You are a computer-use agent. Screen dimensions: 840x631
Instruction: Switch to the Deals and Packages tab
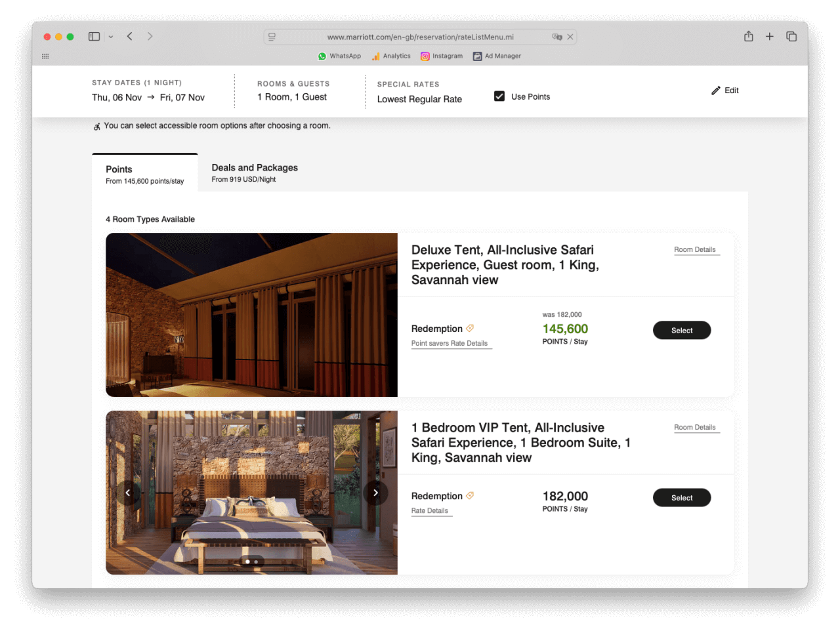[255, 173]
